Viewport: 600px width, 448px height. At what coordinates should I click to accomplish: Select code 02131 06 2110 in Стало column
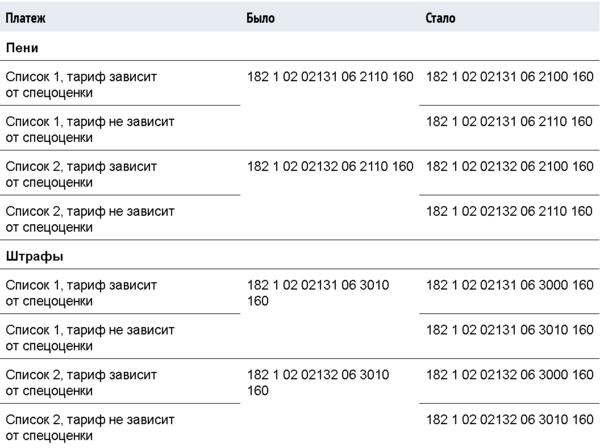(x=509, y=121)
